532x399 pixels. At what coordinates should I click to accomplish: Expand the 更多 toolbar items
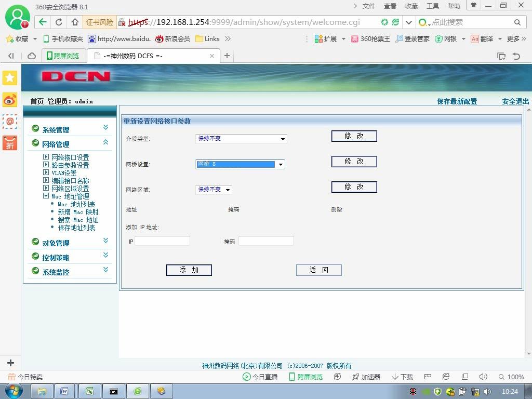click(516, 39)
